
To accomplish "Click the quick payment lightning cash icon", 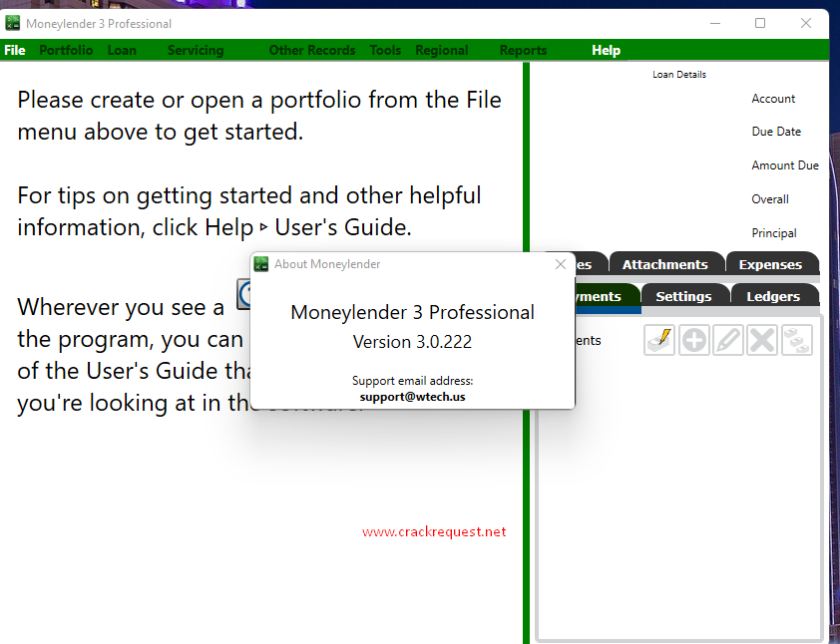I will (x=658, y=340).
